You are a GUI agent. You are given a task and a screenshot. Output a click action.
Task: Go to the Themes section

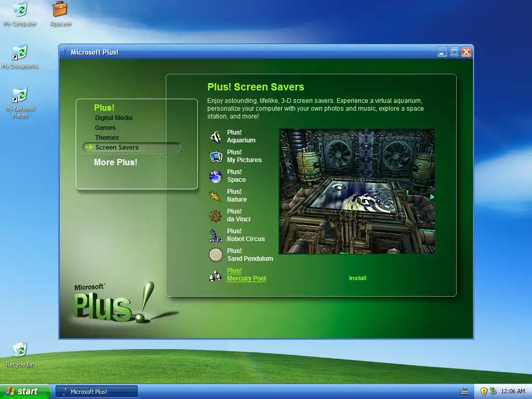(107, 137)
